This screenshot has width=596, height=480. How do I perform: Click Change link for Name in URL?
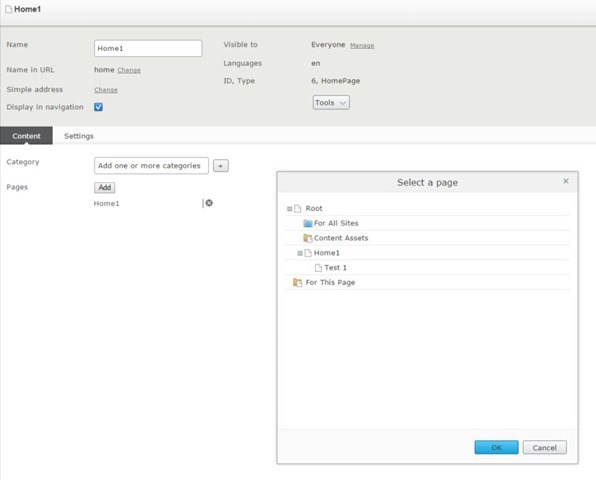[129, 70]
